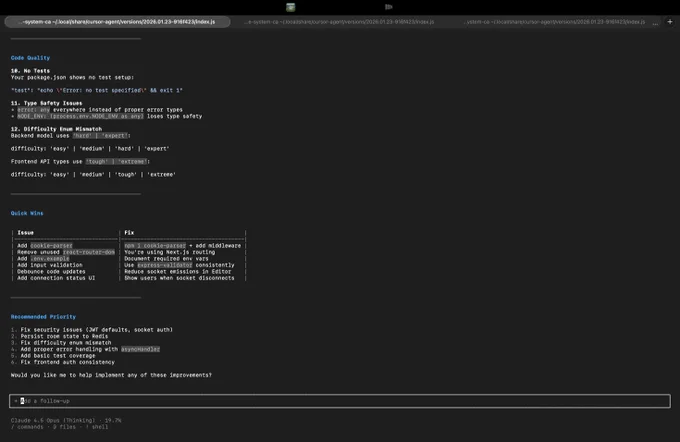This screenshot has height=442, width=680.
Task: Click highlighted 'error: any' code snippet
Action: pos(34,110)
